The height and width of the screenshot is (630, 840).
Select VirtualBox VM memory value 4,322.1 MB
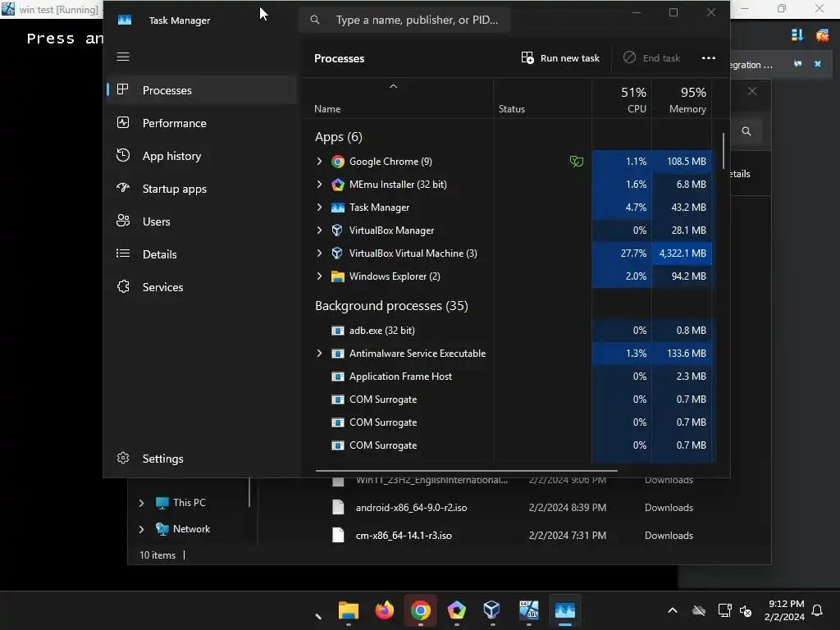pyautogui.click(x=682, y=253)
